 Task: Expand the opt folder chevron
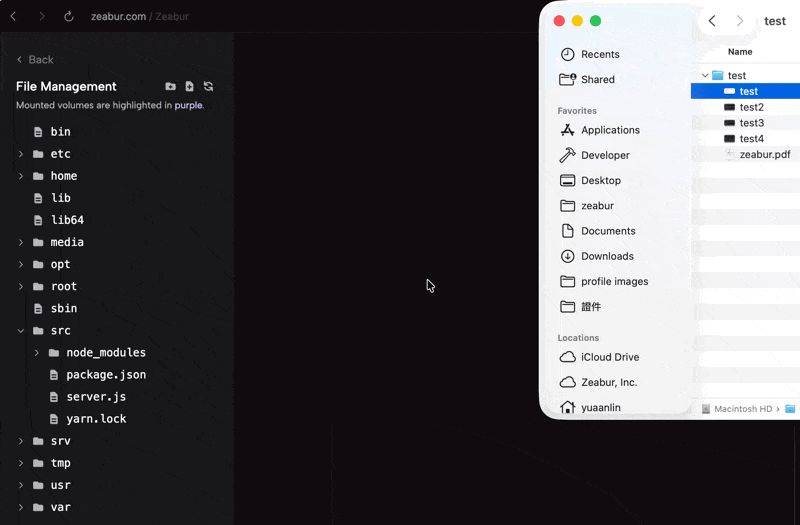pyautogui.click(x=21, y=264)
